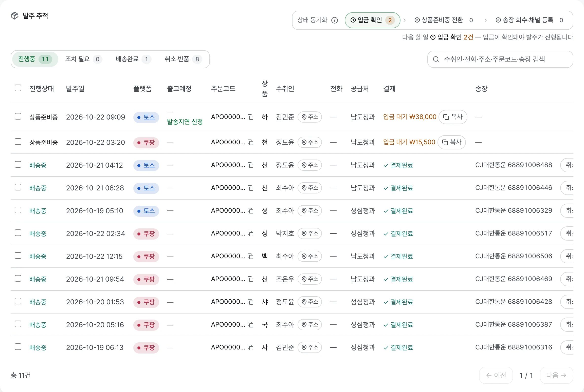Click the 발주일 column header

(x=75, y=89)
